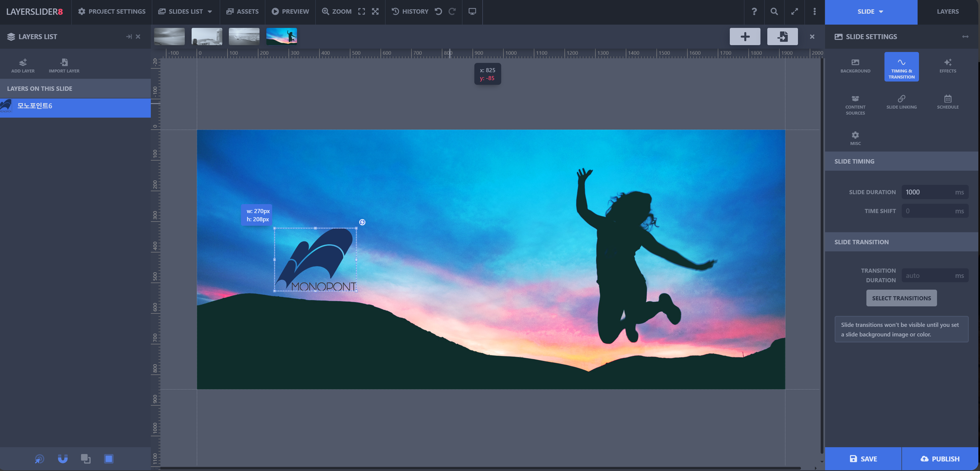Open the three-dot more options menu
Screen dimensions: 980x471
click(x=814, y=11)
